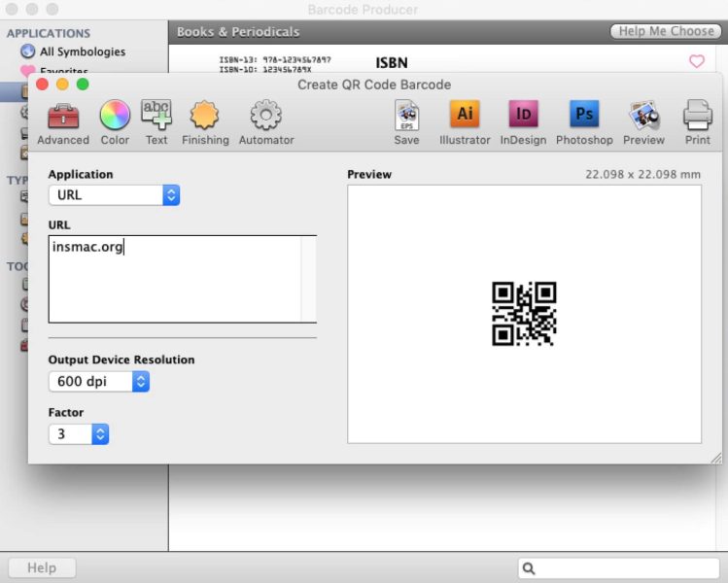Open the Finishing settings
Image resolution: width=728 pixels, height=583 pixels.
pos(205,123)
